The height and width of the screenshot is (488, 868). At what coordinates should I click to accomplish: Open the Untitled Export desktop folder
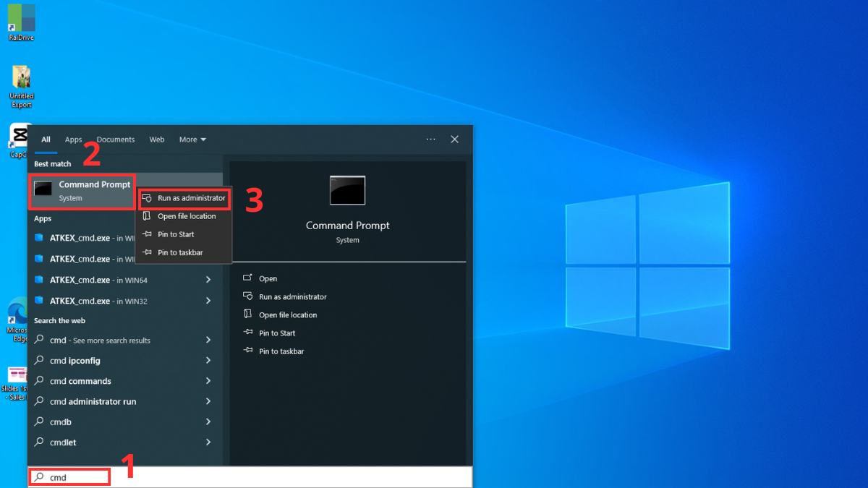tap(21, 87)
